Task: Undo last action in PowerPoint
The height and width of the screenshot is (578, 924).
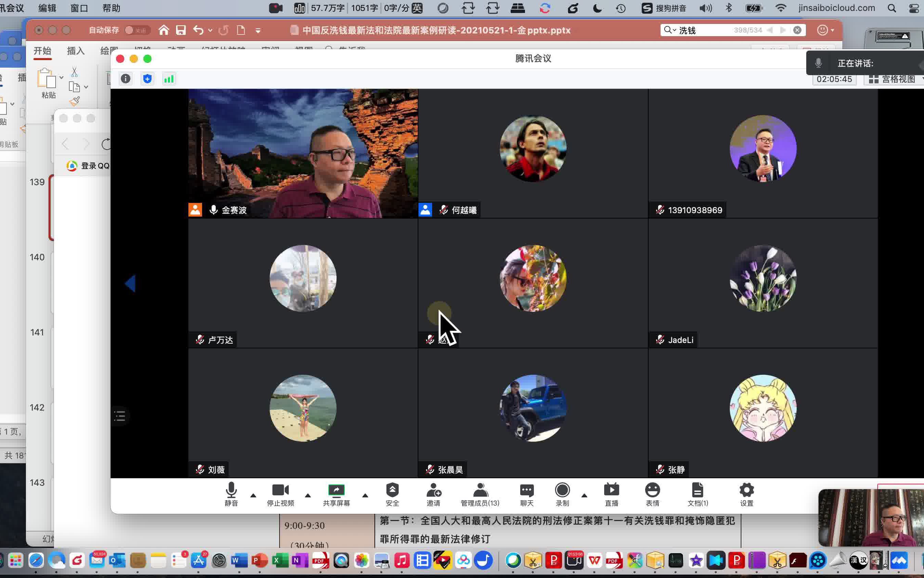Action: click(x=198, y=30)
